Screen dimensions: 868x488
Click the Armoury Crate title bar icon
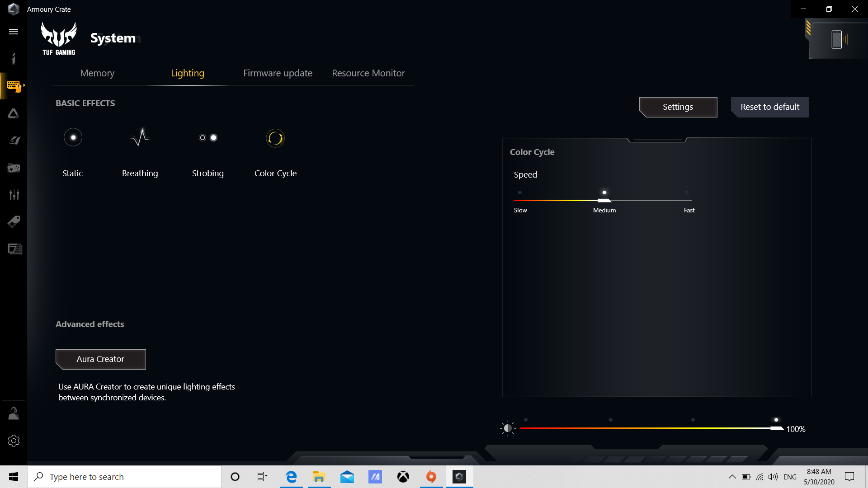coord(14,9)
